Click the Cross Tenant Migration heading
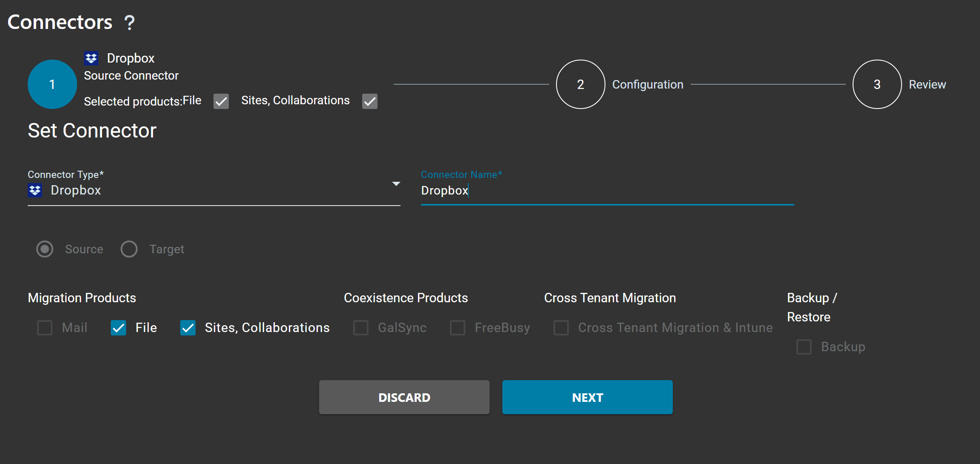This screenshot has height=464, width=980. [610, 298]
